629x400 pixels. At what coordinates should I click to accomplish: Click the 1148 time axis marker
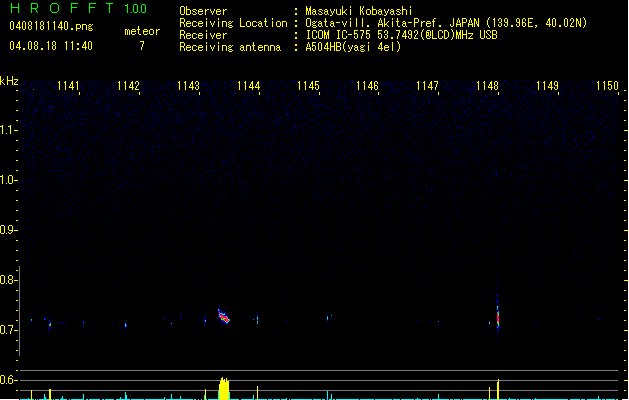click(x=487, y=86)
